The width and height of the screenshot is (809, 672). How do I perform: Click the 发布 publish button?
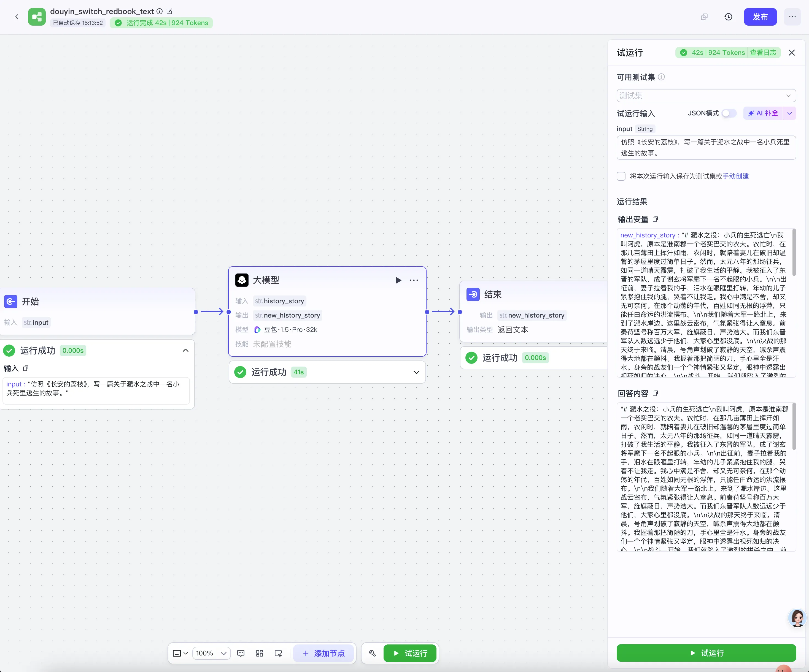click(x=760, y=17)
